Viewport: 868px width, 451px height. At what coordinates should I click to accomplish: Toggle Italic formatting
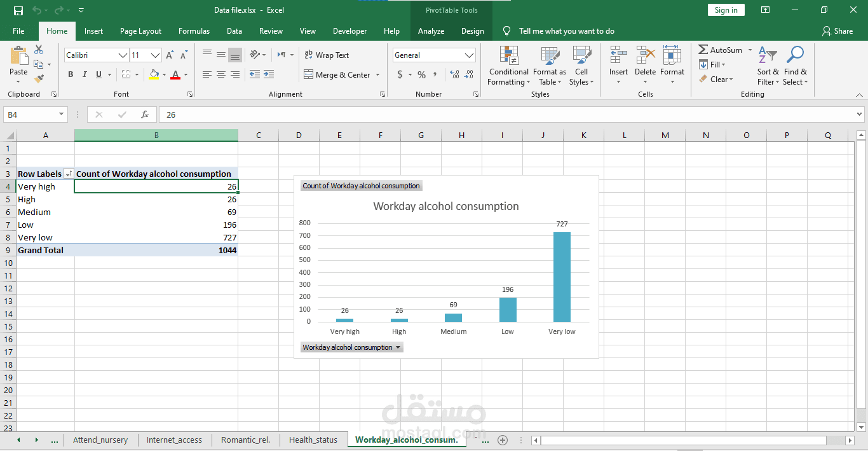click(85, 74)
